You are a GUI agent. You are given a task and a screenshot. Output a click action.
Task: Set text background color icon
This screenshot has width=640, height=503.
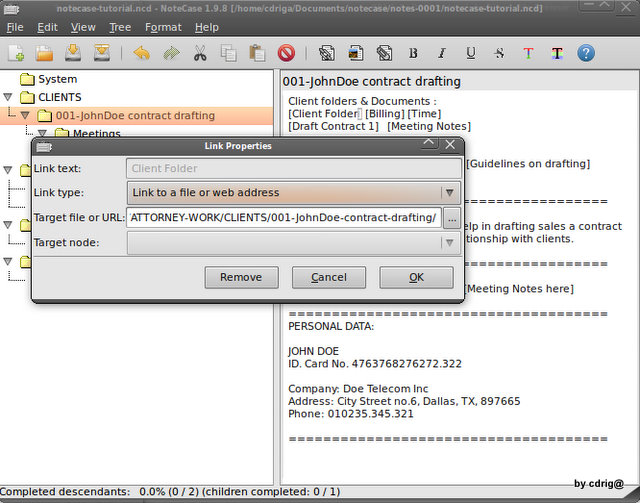coord(557,53)
